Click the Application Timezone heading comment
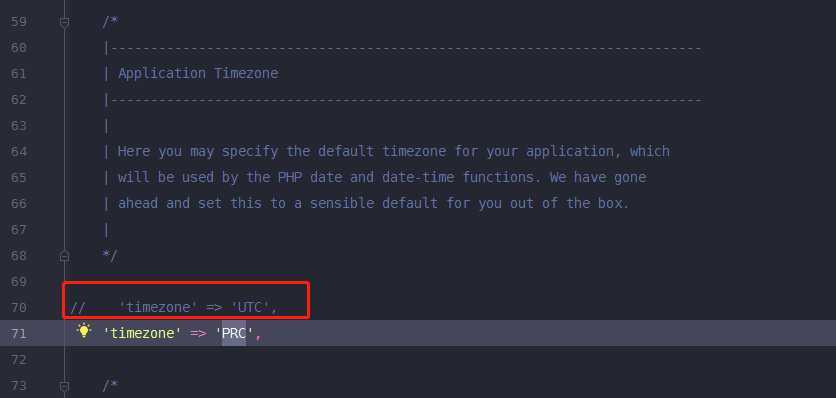This screenshot has height=398, width=836. click(198, 73)
